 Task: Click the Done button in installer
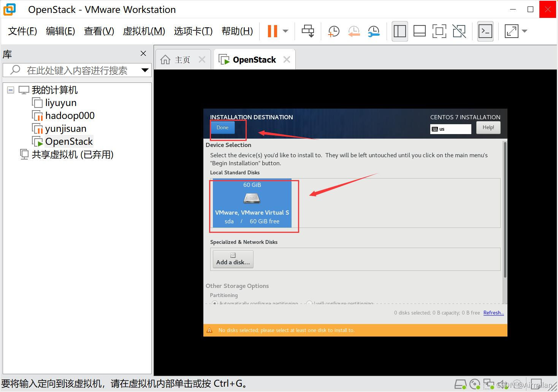pos(222,128)
